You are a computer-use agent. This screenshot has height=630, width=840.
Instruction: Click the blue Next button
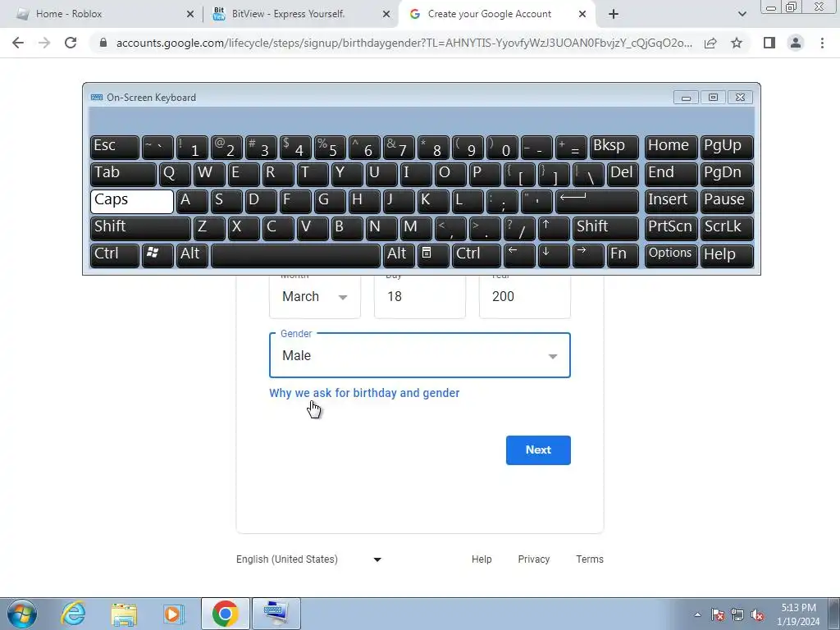pos(538,450)
